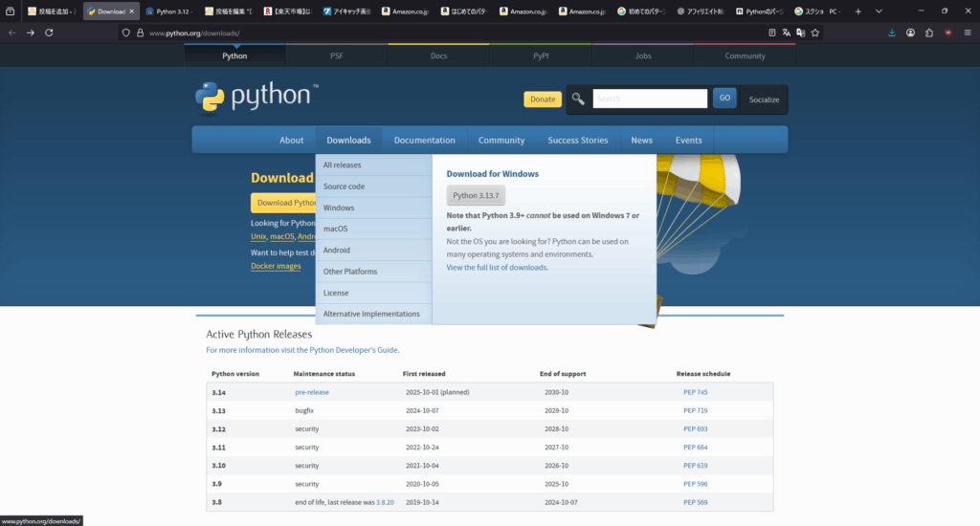This screenshot has width=980, height=526.
Task: Click the yellow Download Python button
Action: click(x=283, y=203)
